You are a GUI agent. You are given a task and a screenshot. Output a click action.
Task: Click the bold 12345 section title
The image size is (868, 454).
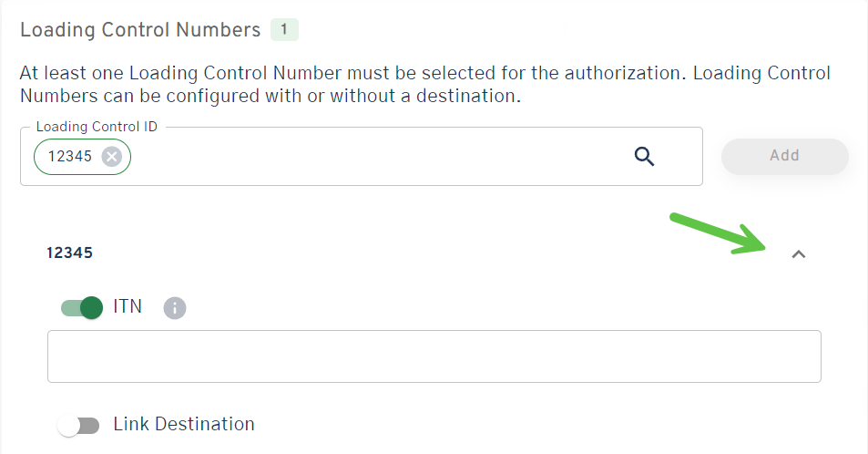coord(69,253)
